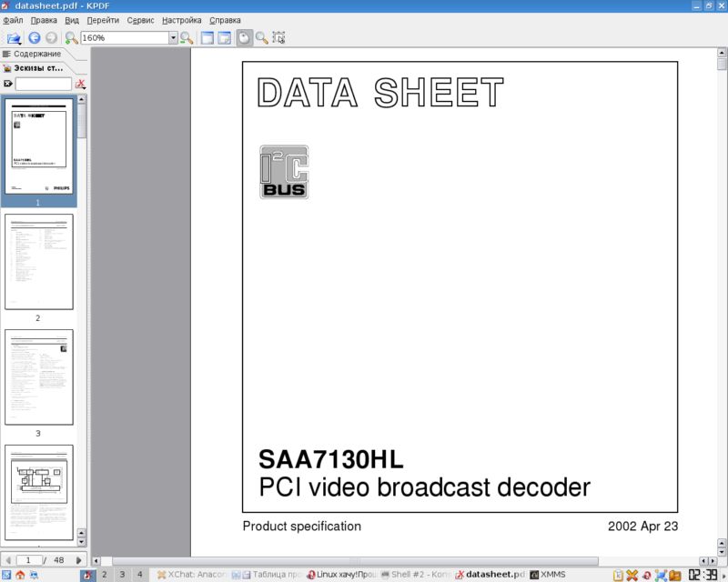Click the horizontal scrollbar of document view
The height and width of the screenshot is (582, 728).
click(400, 561)
